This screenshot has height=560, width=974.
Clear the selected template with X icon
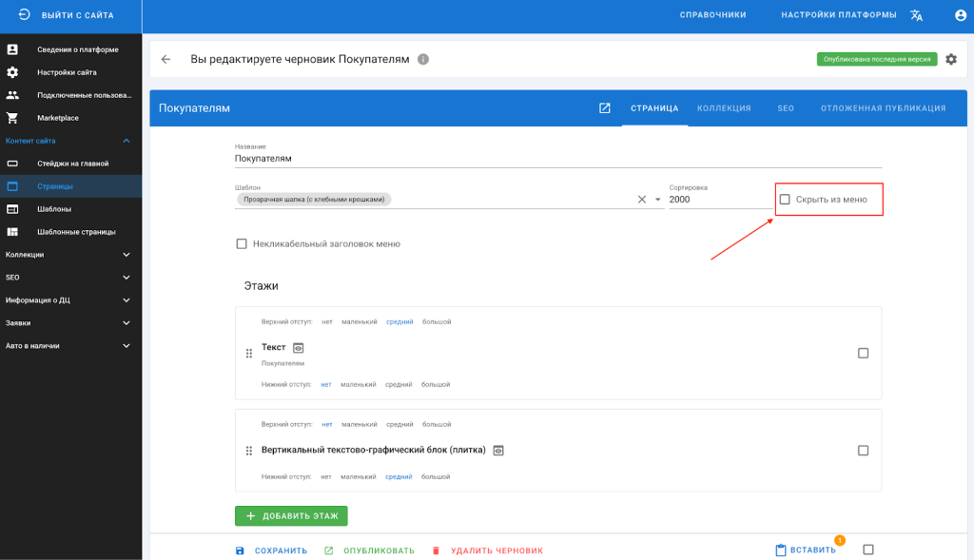coord(641,200)
